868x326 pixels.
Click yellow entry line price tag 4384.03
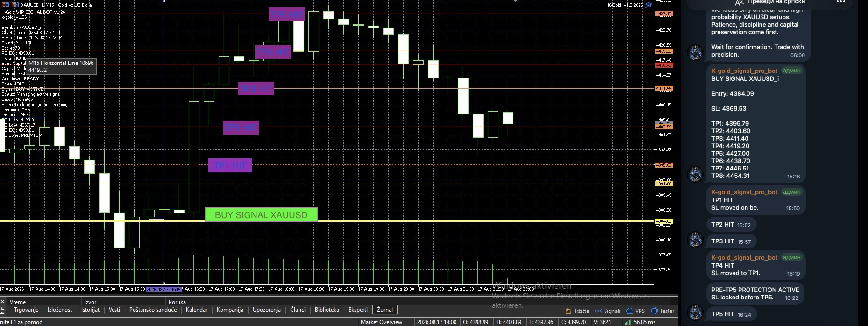click(664, 221)
